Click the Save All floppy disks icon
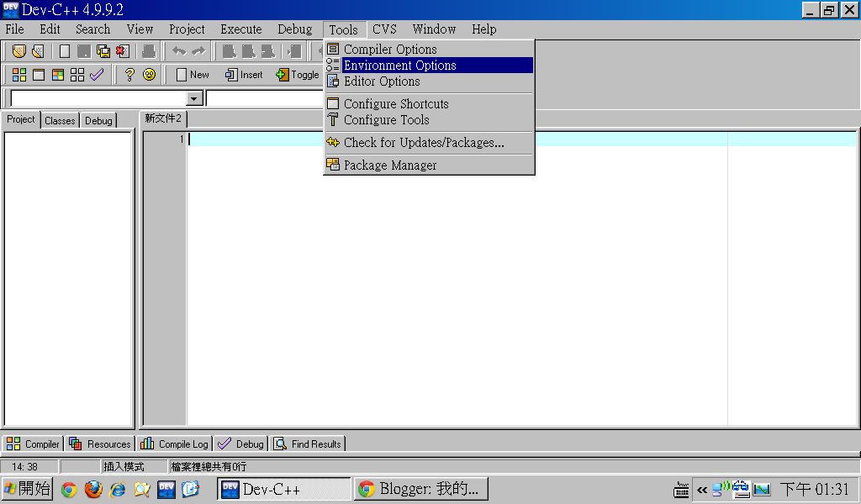Viewport: 861px width, 504px height. (103, 51)
